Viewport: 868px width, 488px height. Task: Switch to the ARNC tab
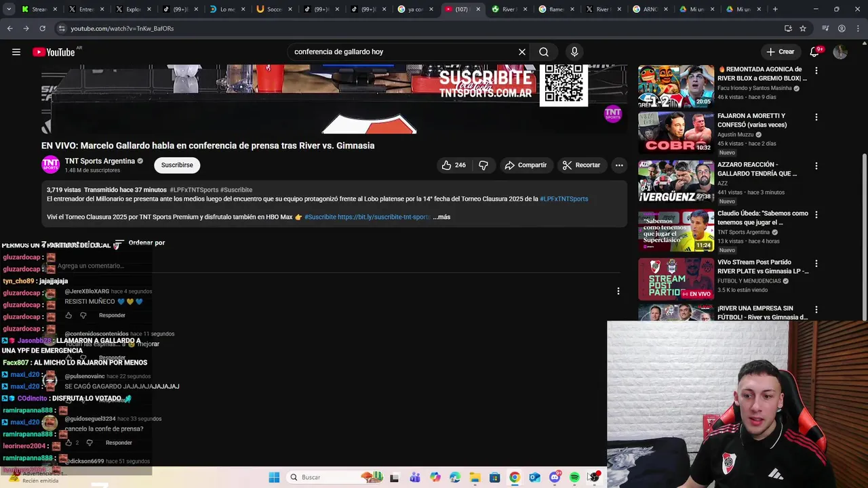click(x=650, y=9)
